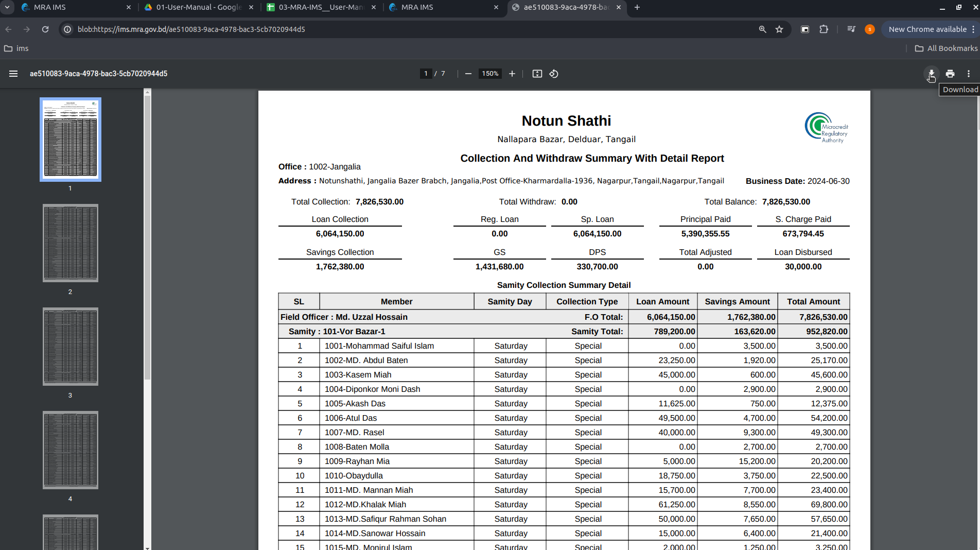The height and width of the screenshot is (550, 980).
Task: Reload the current page
Action: pyautogui.click(x=45, y=29)
